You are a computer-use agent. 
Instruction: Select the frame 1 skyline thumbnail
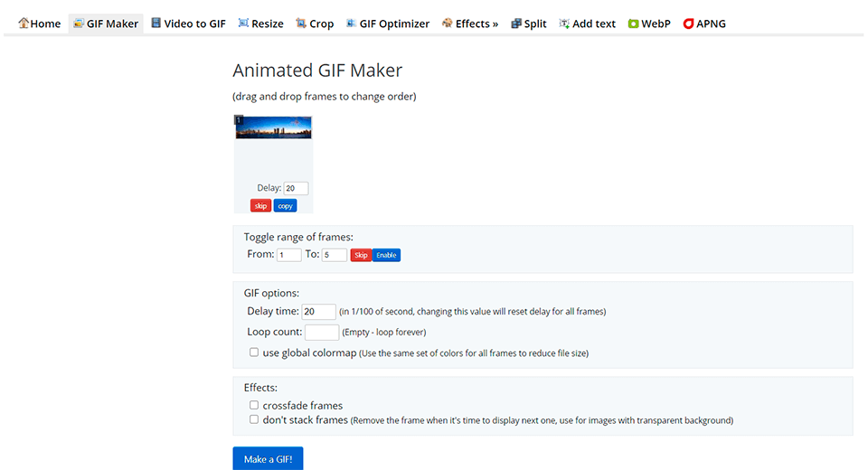273,127
